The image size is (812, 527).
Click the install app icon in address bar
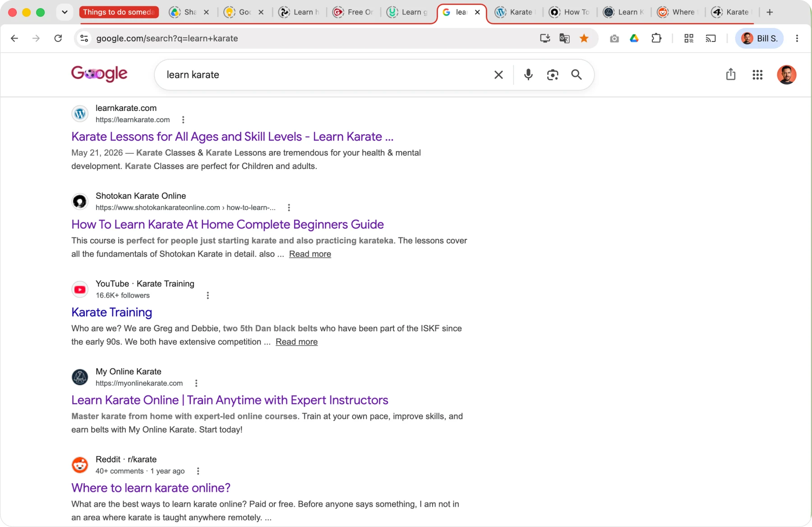(545, 38)
